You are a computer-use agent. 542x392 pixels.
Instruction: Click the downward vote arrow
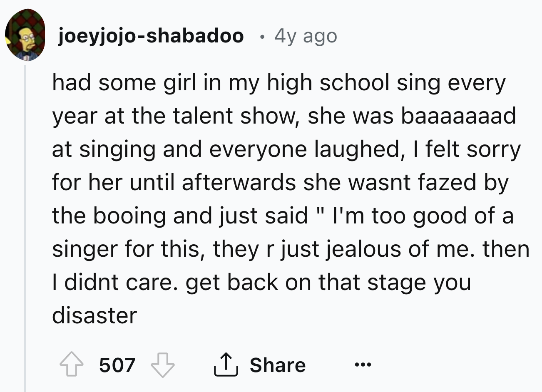point(162,366)
